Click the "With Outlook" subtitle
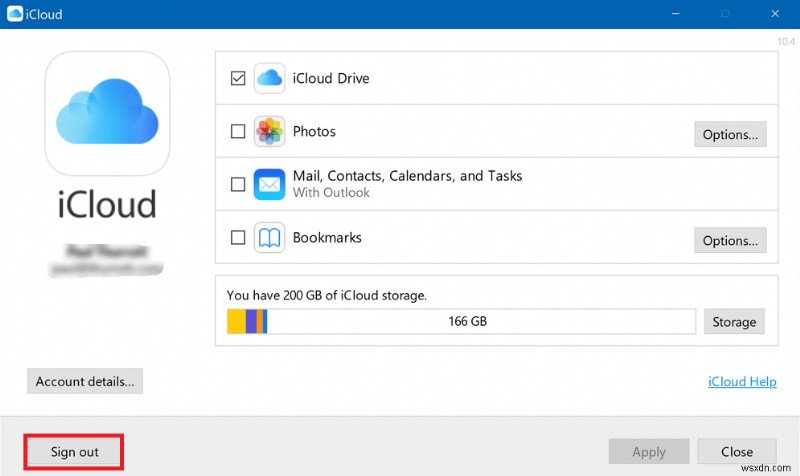 (331, 193)
